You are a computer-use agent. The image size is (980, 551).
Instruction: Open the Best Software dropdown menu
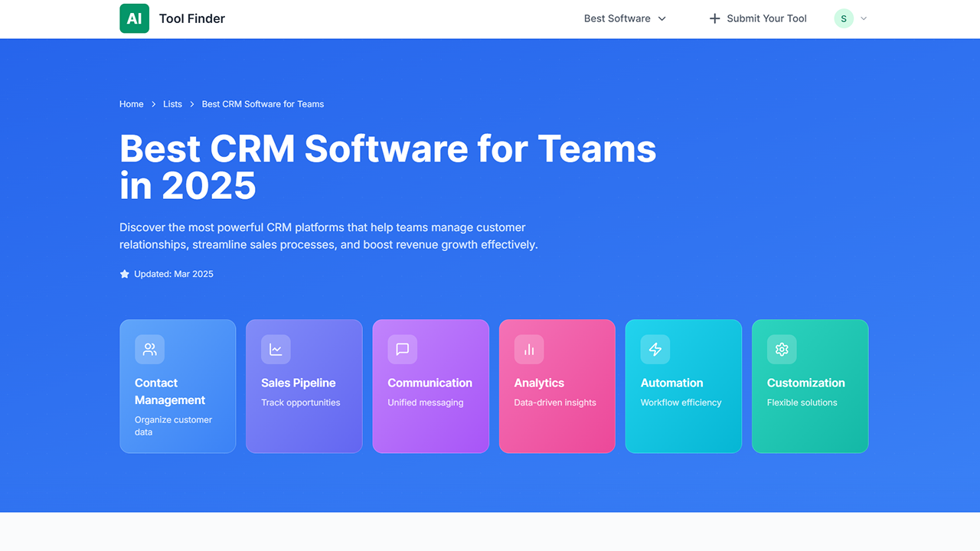[625, 18]
